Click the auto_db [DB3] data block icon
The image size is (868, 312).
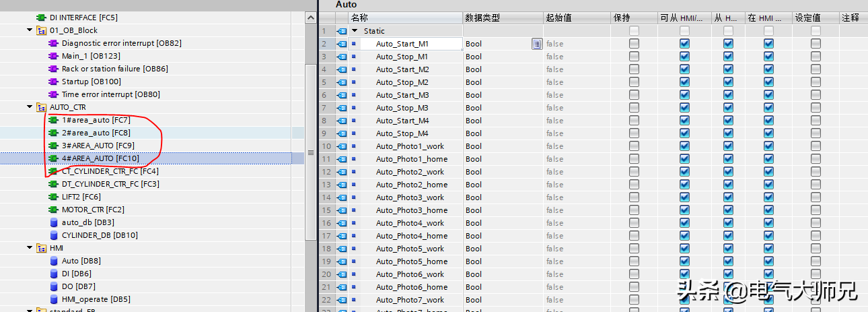(x=54, y=222)
